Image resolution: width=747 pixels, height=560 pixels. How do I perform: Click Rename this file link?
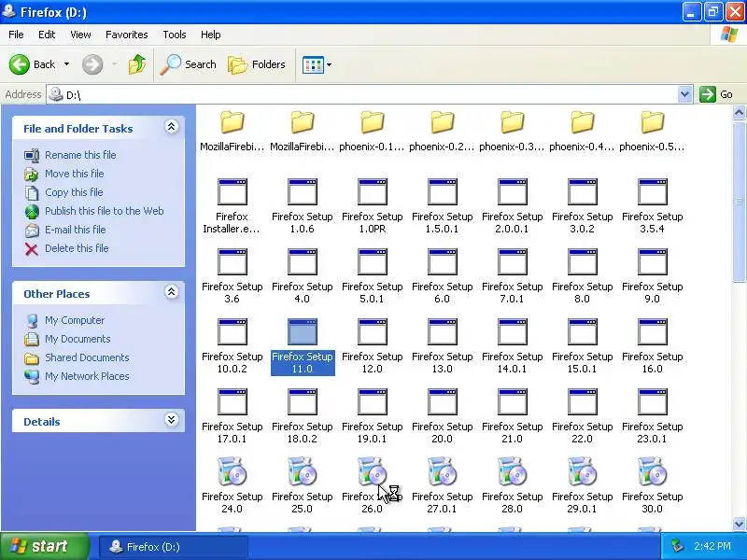pos(80,155)
